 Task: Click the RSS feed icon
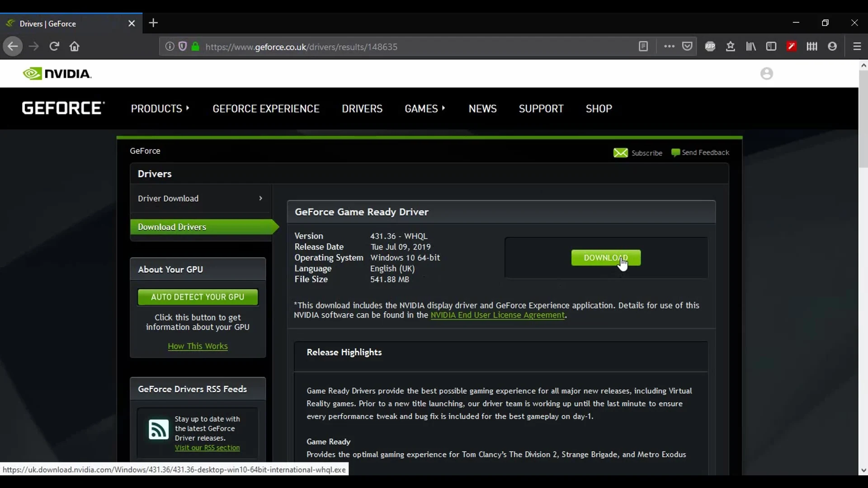[158, 429]
